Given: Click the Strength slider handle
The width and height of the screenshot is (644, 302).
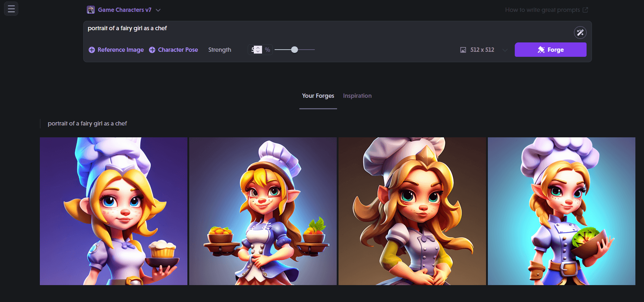Looking at the screenshot, I should (x=294, y=50).
